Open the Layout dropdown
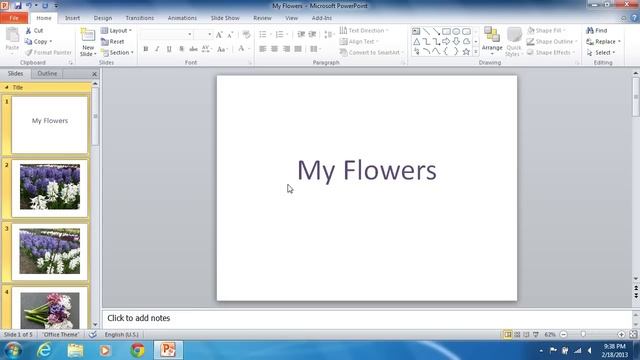 pyautogui.click(x=116, y=31)
